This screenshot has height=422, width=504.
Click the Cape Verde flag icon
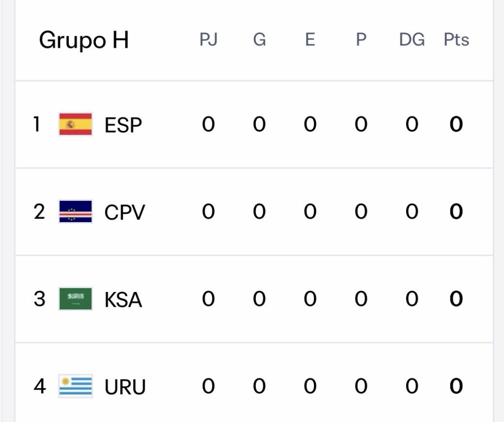tap(75, 212)
